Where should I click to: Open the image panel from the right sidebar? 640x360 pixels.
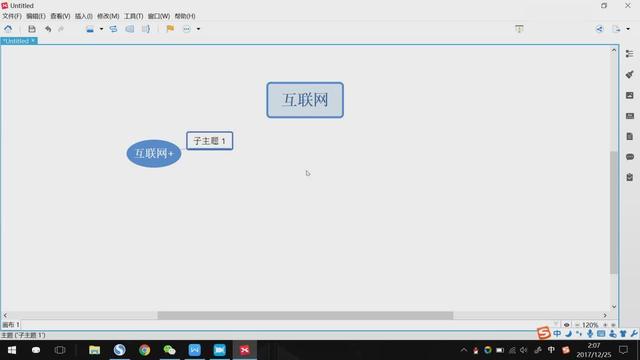coord(630,95)
